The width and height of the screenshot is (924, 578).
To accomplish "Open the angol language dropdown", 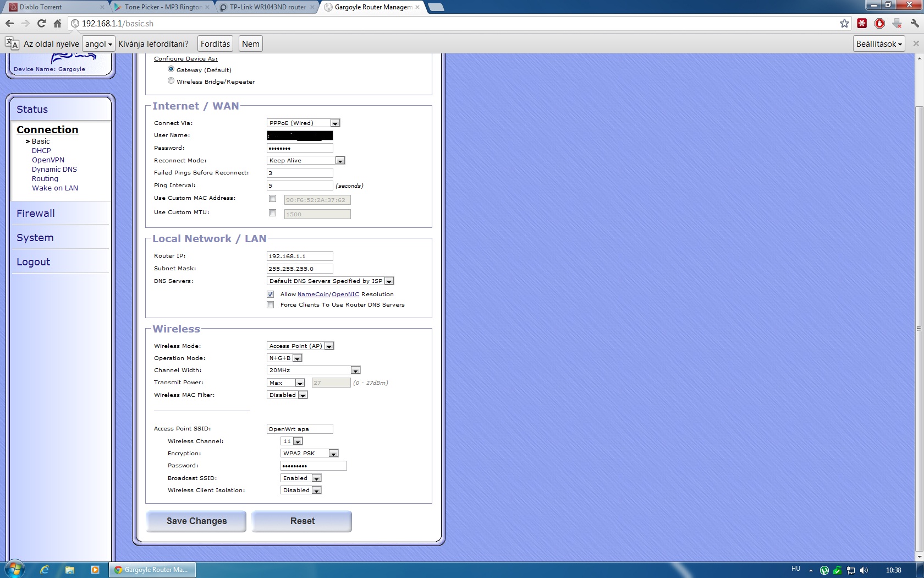I will pos(98,43).
